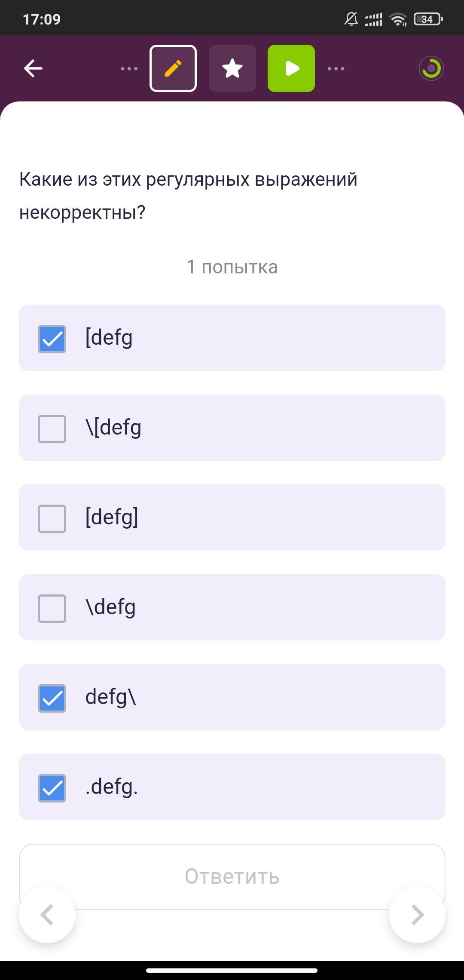Open the green play video step

(x=291, y=68)
